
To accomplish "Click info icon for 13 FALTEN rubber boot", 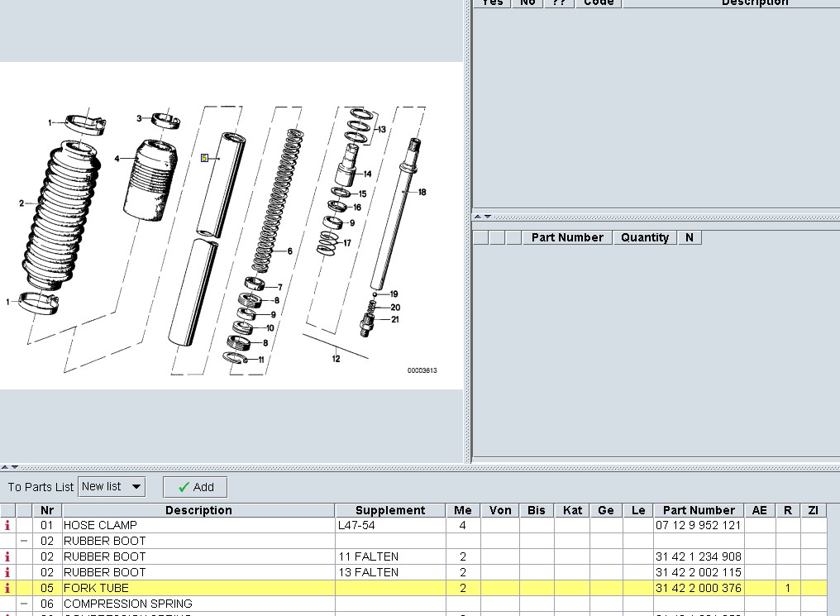I will coord(7,573).
